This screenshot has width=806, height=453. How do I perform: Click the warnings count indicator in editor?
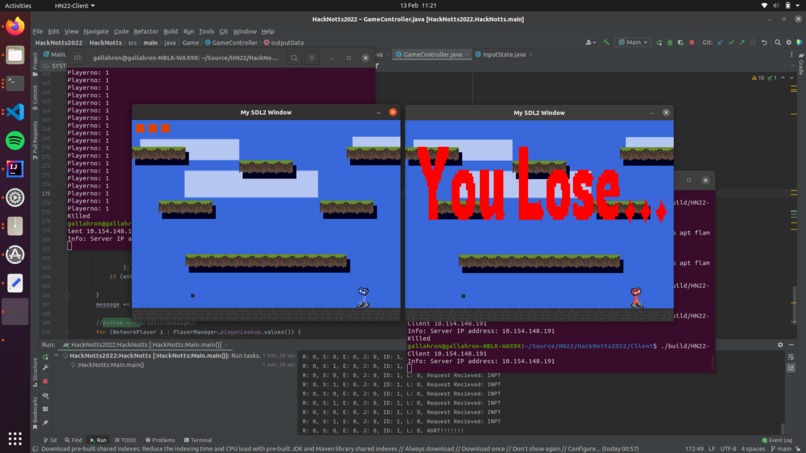coord(758,78)
